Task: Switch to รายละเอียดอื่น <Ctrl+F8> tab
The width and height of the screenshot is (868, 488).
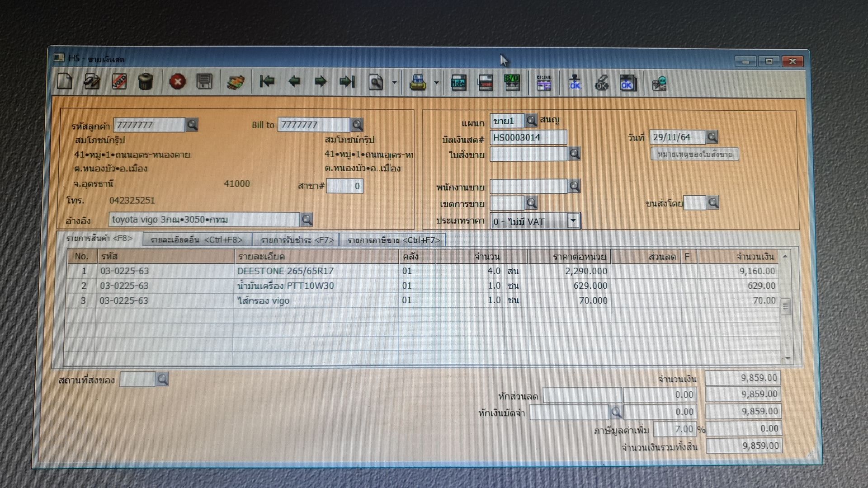Action: pos(196,240)
